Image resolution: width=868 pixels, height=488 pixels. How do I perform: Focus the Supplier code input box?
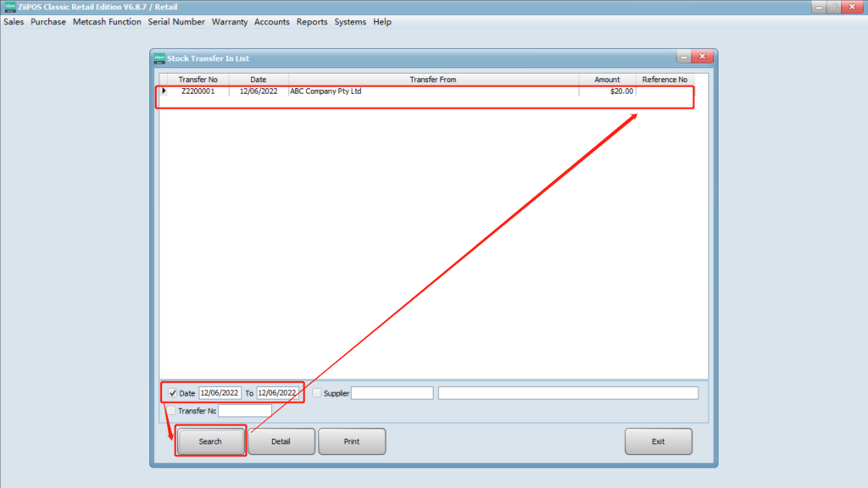click(392, 393)
